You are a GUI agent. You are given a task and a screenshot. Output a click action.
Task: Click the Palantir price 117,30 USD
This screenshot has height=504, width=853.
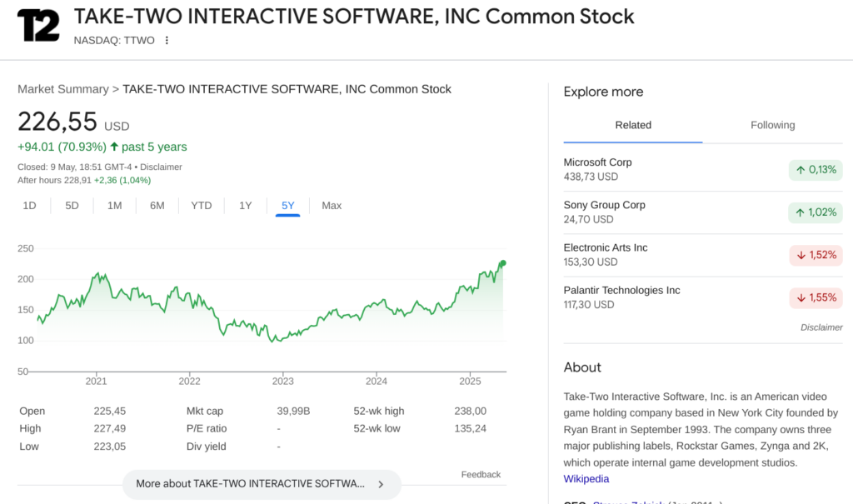(x=589, y=305)
